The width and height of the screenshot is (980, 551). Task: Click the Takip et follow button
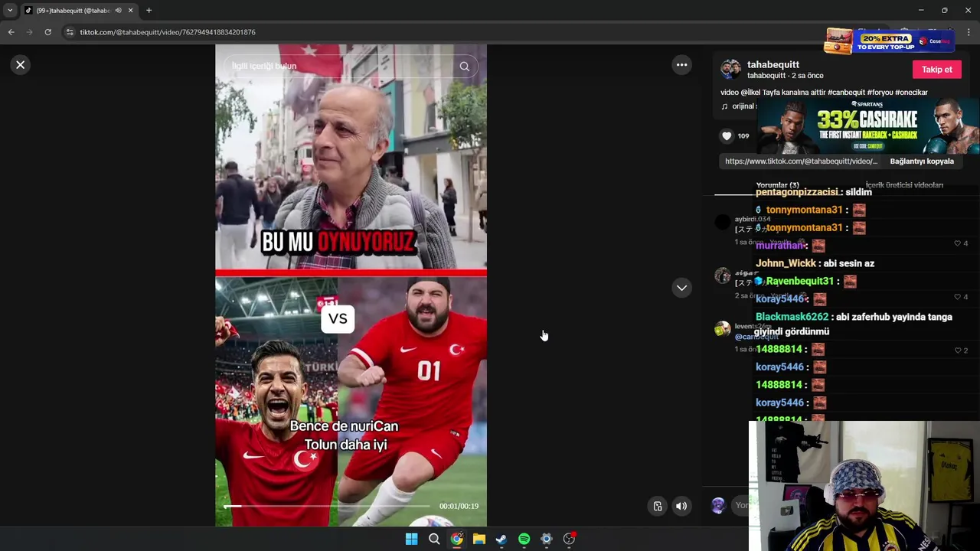(x=936, y=70)
